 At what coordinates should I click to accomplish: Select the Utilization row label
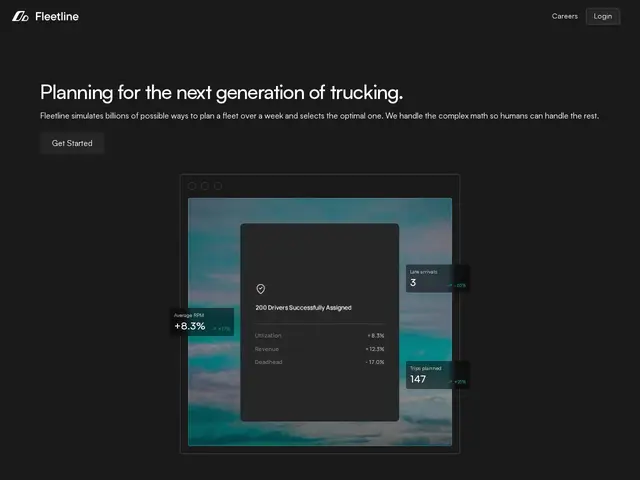(x=268, y=336)
